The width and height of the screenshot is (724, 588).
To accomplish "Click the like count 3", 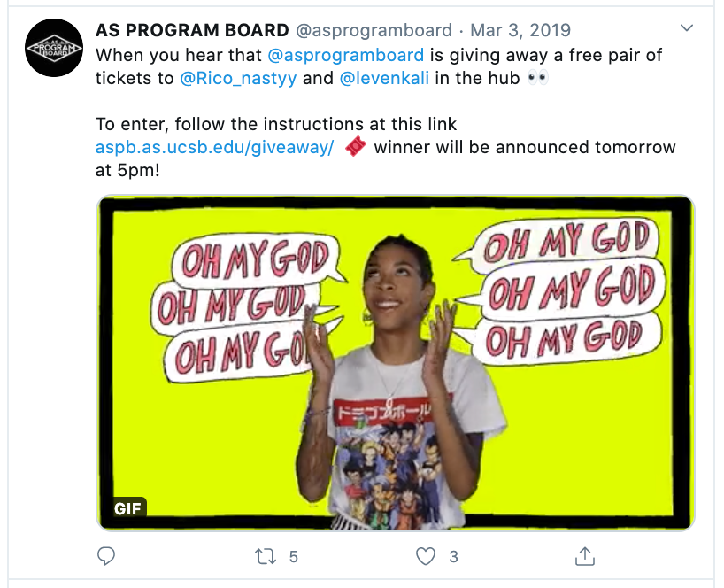I will 453,557.
